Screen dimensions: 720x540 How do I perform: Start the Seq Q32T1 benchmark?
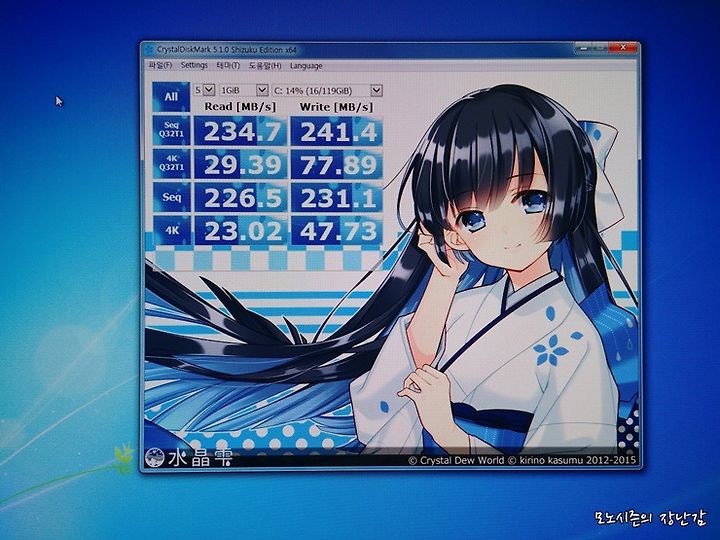click(171, 129)
